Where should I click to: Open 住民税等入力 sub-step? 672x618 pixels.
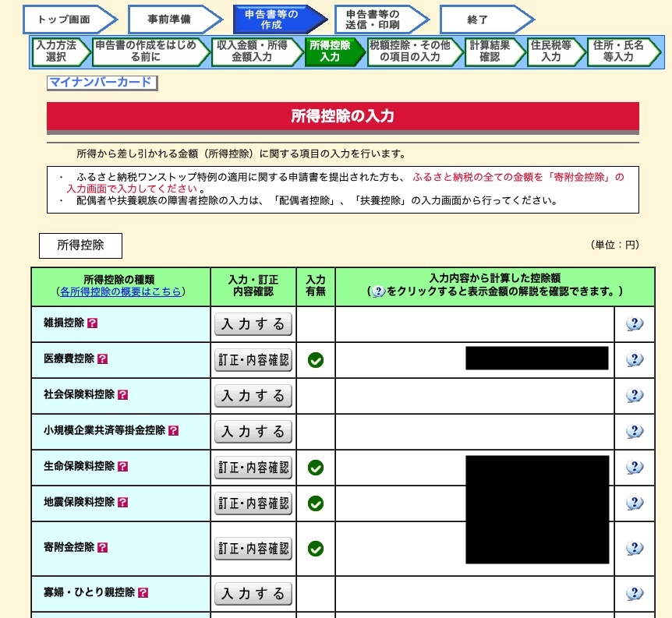[x=556, y=51]
